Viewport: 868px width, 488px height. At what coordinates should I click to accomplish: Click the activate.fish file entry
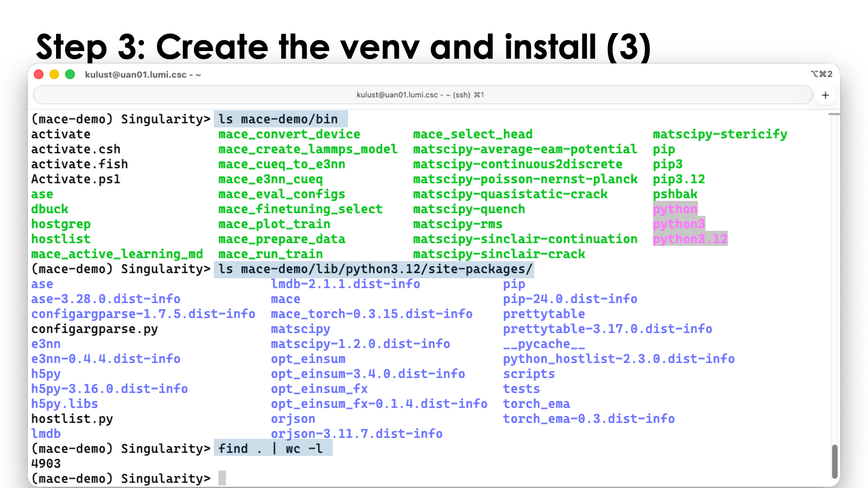pos(79,164)
